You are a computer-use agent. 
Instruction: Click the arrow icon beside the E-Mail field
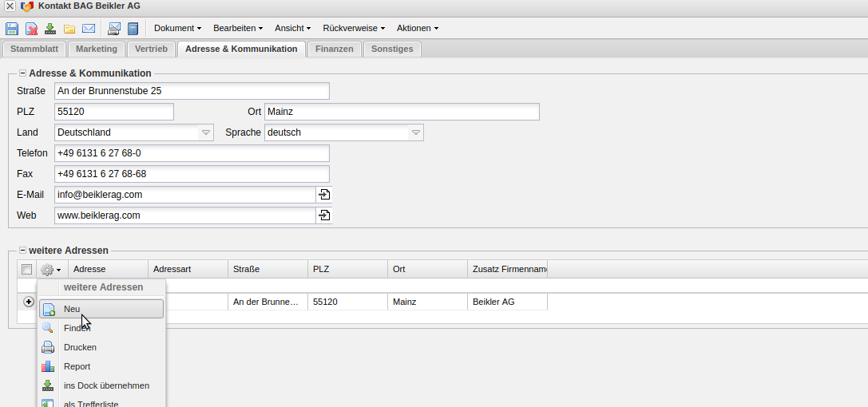323,195
